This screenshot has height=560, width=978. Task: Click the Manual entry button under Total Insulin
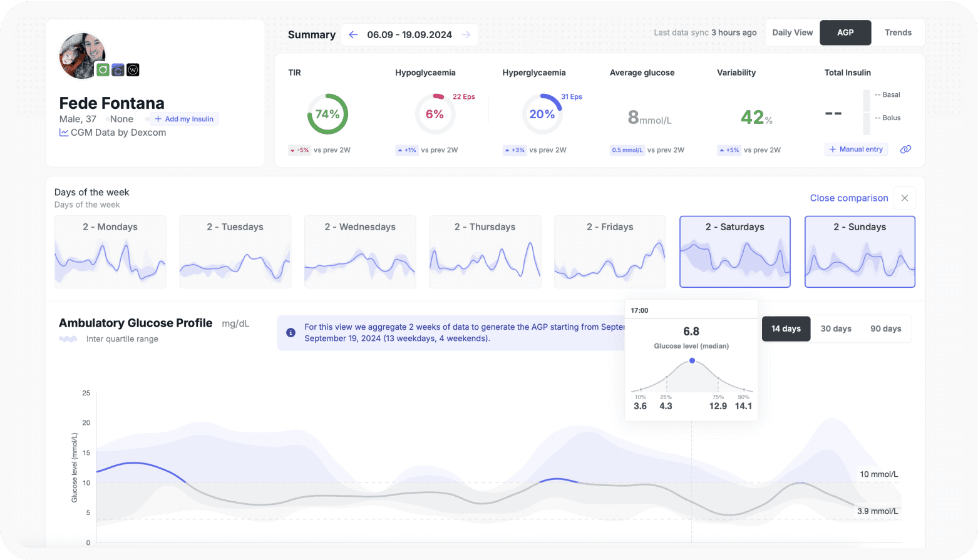(x=856, y=149)
